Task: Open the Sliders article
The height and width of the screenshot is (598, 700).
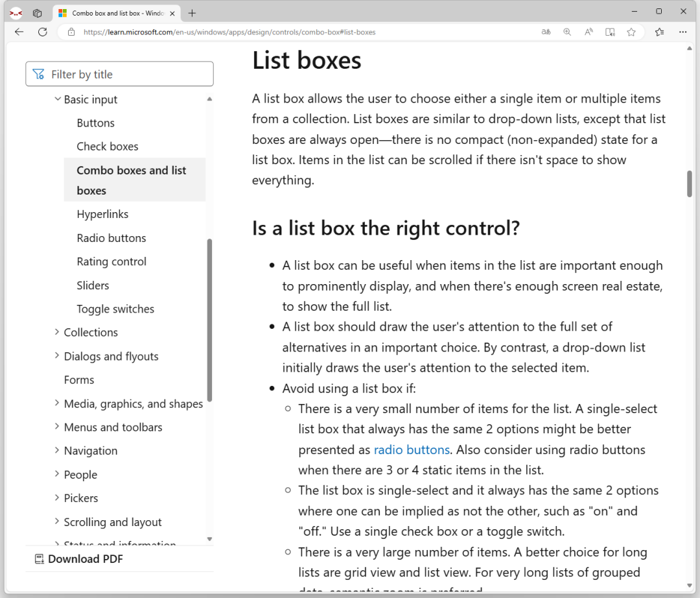Action: click(93, 285)
